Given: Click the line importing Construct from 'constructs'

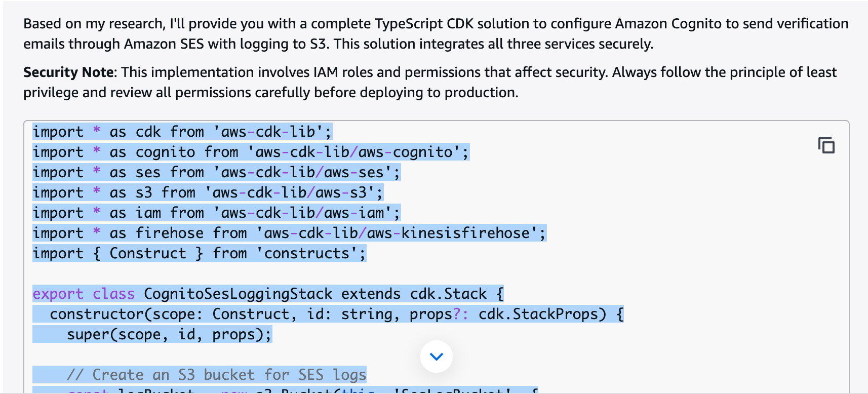Looking at the screenshot, I should coord(200,253).
